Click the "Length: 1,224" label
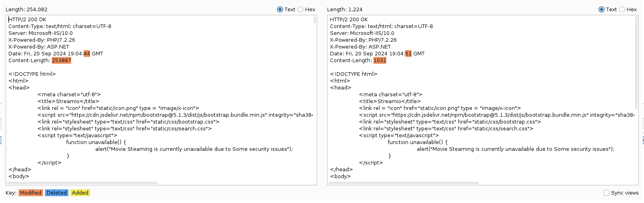 pos(345,10)
